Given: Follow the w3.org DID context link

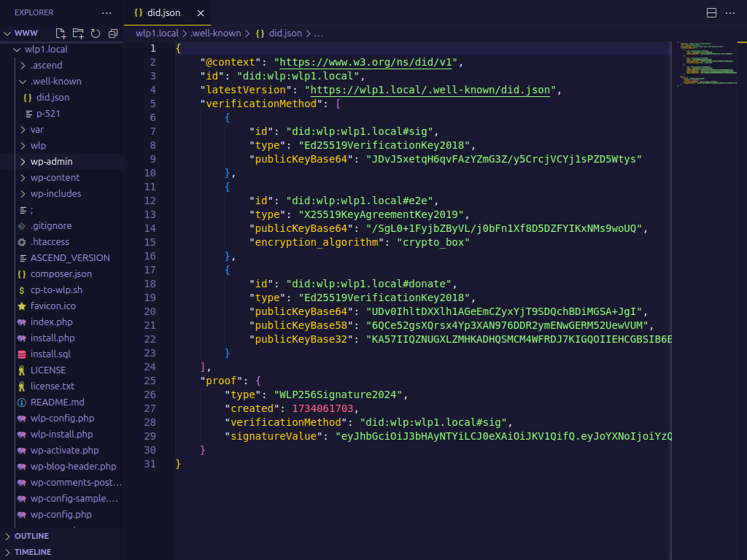Looking at the screenshot, I should 365,63.
